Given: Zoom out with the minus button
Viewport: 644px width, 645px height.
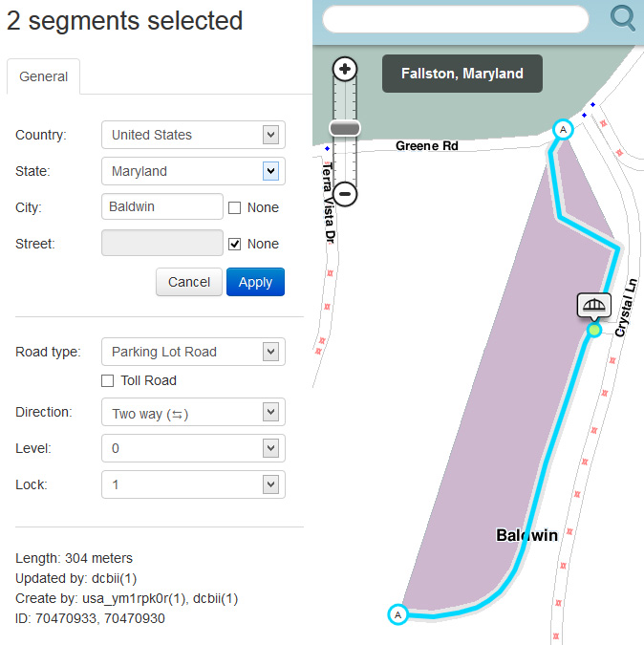Looking at the screenshot, I should click(345, 194).
